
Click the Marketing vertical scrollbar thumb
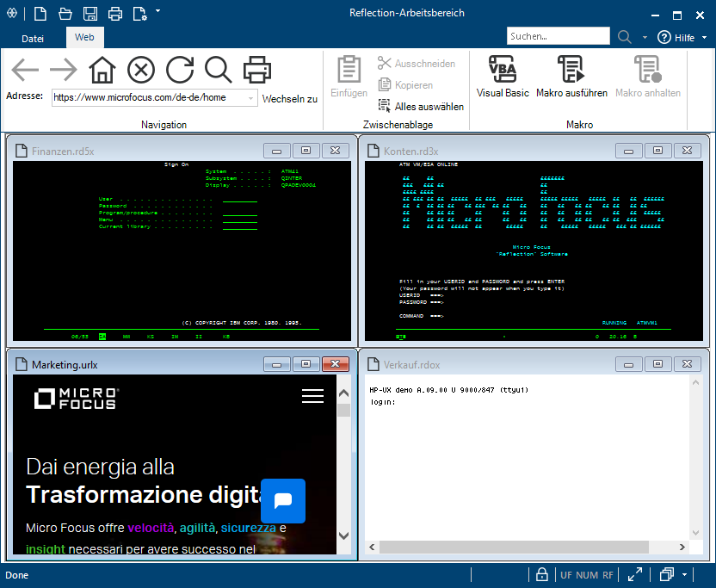pos(344,411)
